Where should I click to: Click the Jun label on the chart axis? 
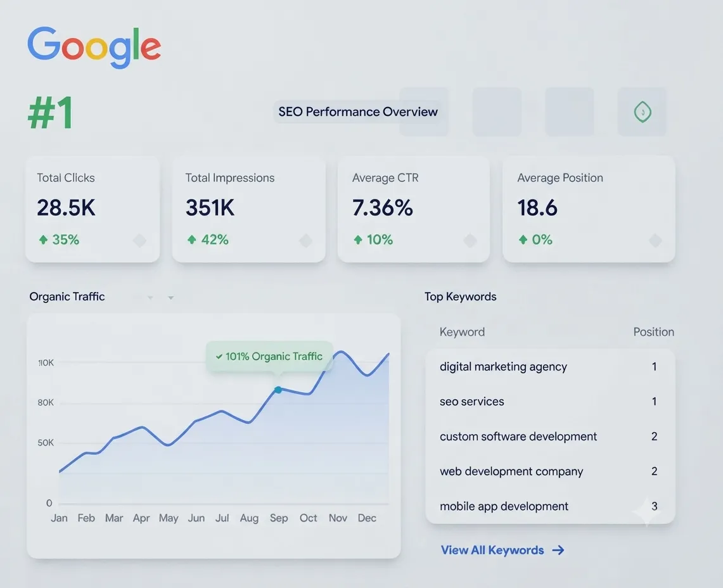196,518
